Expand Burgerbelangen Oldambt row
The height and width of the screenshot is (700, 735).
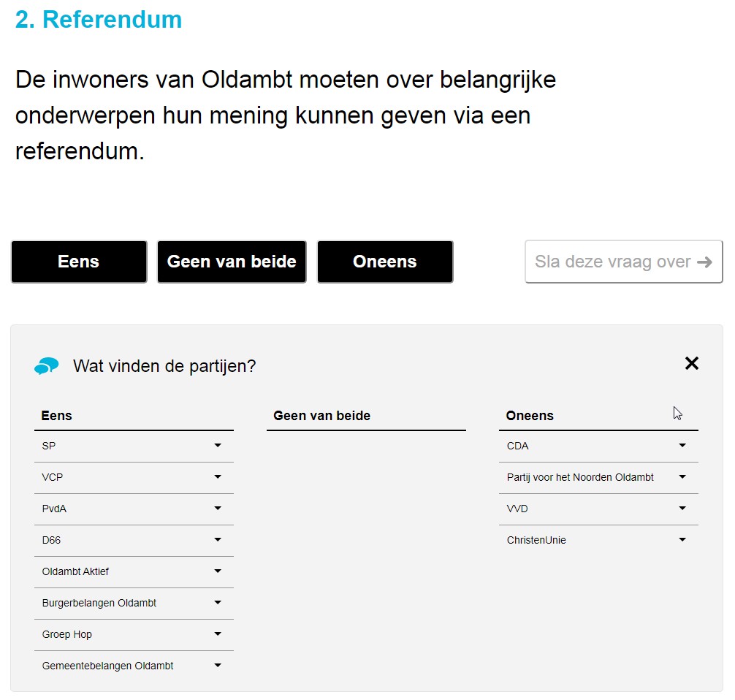coord(134,603)
